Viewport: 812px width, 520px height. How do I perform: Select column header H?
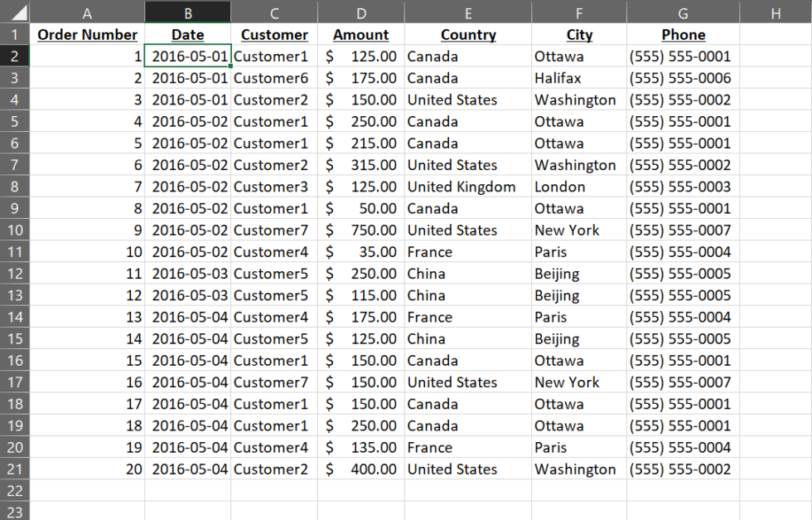click(x=776, y=12)
